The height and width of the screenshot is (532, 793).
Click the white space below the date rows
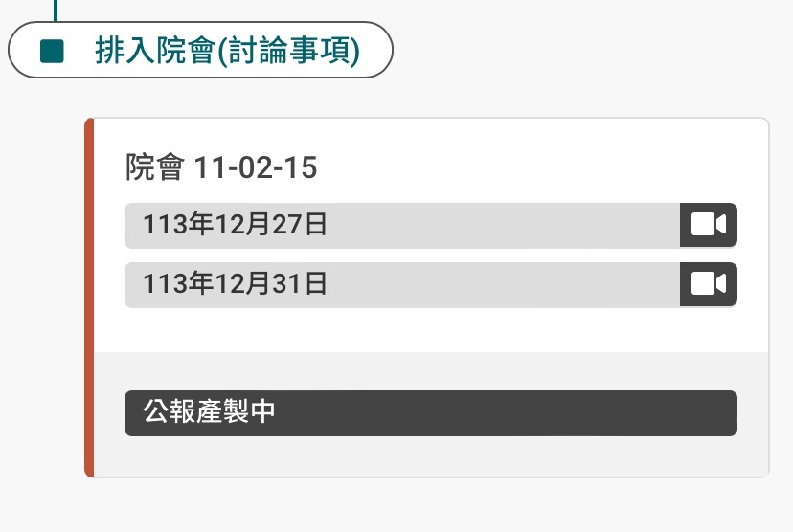431,330
